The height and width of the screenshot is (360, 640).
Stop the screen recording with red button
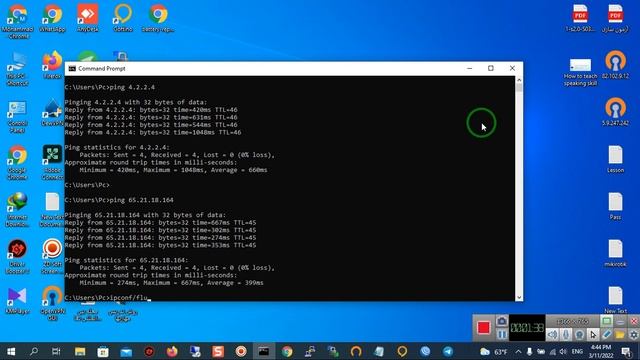click(x=483, y=327)
